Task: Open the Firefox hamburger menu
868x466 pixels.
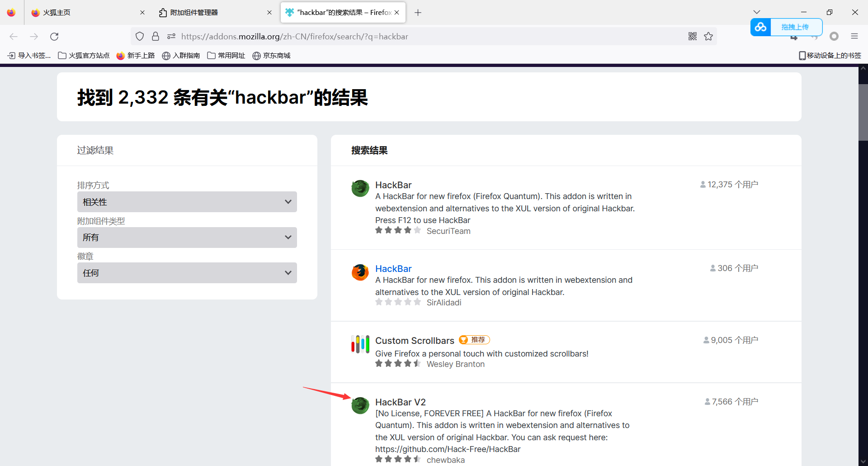Action: pyautogui.click(x=854, y=36)
